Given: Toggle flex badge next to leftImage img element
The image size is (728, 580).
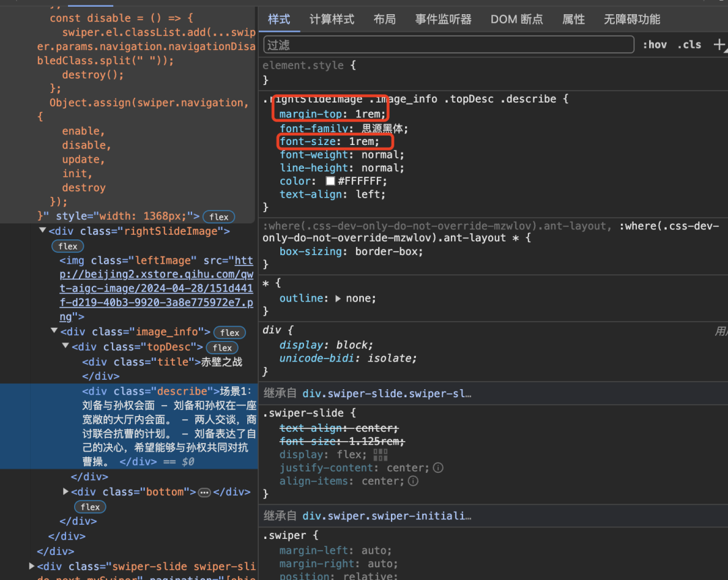Looking at the screenshot, I should click(67, 245).
